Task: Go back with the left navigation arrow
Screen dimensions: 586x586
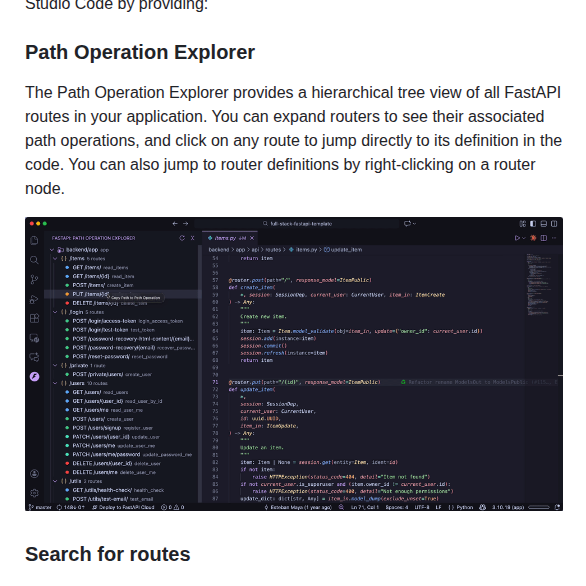Action: (x=175, y=223)
